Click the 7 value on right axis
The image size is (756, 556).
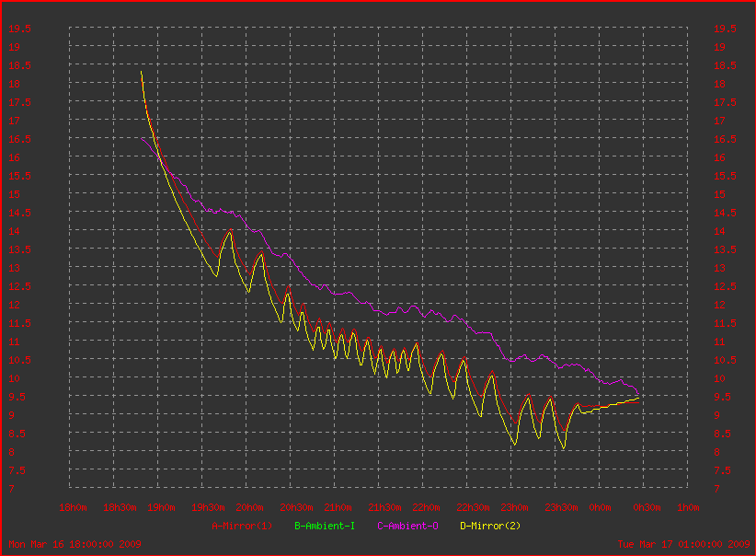(x=717, y=489)
